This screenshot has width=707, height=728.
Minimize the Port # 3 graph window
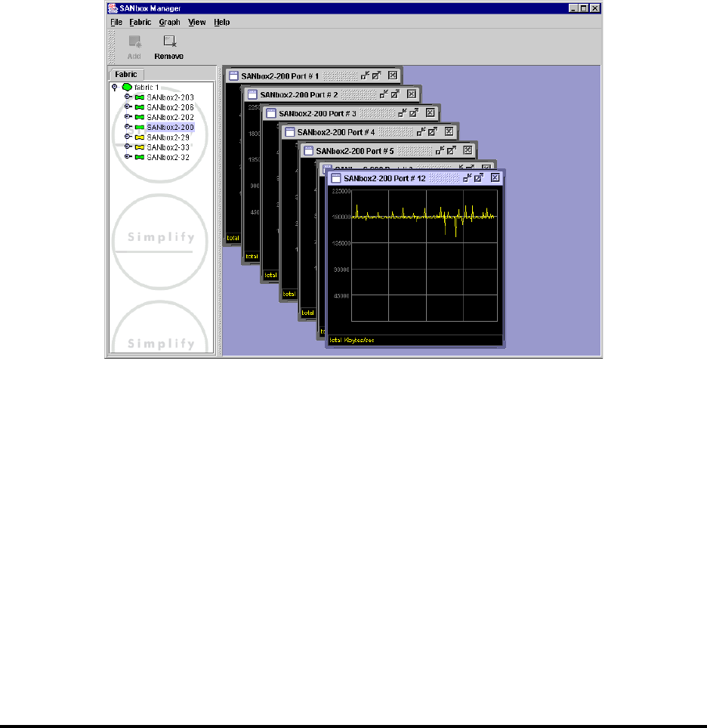click(403, 113)
